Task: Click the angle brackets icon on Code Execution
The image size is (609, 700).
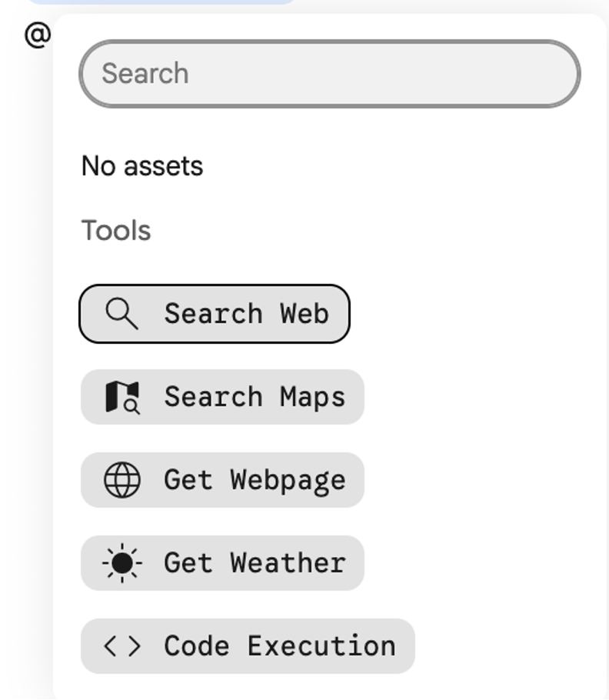Action: 121,646
